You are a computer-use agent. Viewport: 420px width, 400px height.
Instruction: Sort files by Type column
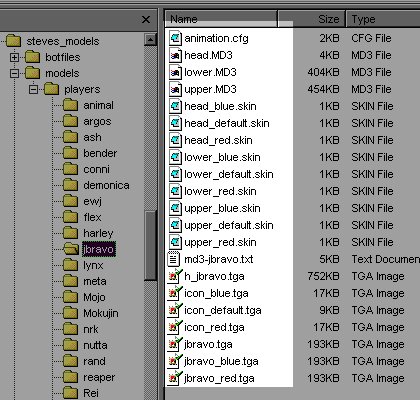383,19
